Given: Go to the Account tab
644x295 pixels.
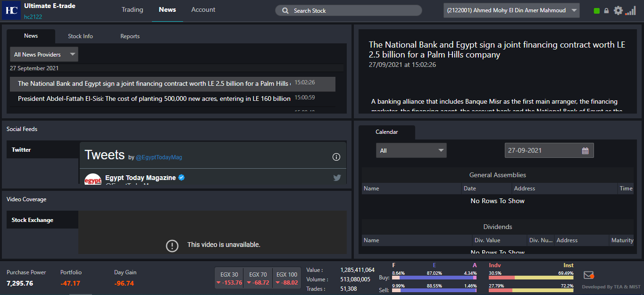Looking at the screenshot, I should click(x=203, y=9).
